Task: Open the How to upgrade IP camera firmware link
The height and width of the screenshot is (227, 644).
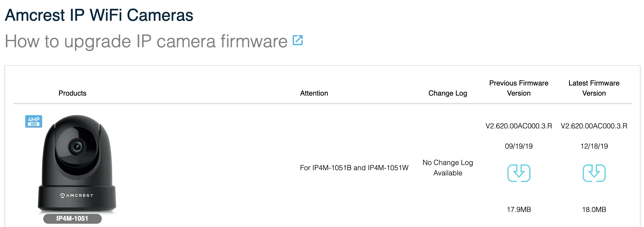Action: [145, 42]
